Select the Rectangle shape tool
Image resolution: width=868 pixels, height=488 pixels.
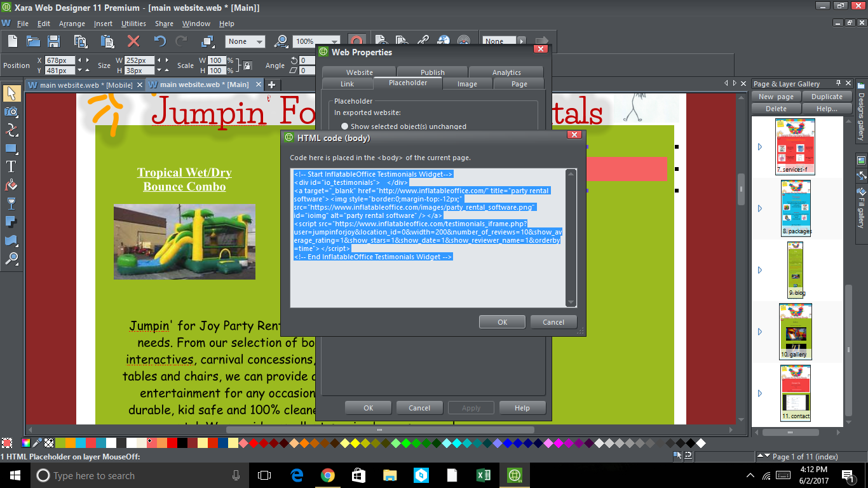11,148
